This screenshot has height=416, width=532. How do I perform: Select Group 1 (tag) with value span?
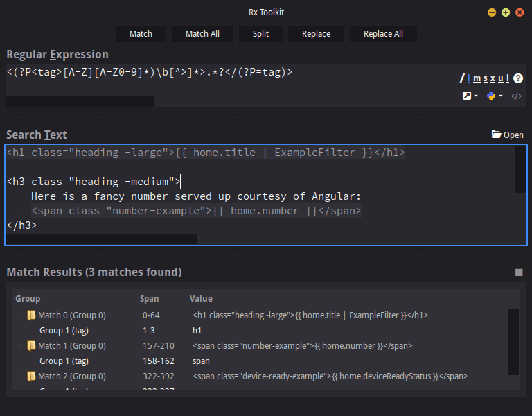[64, 361]
